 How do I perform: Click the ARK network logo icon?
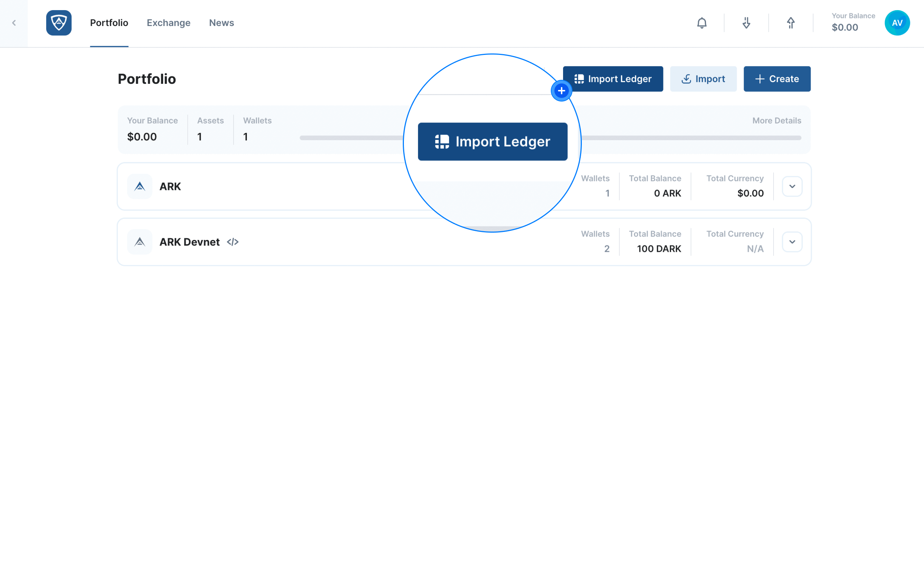[140, 186]
